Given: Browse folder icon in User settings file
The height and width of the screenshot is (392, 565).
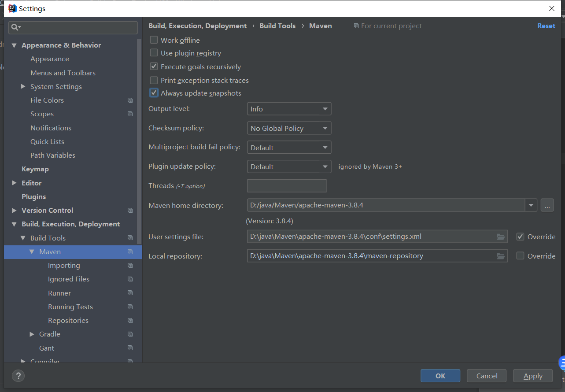Looking at the screenshot, I should (x=501, y=237).
